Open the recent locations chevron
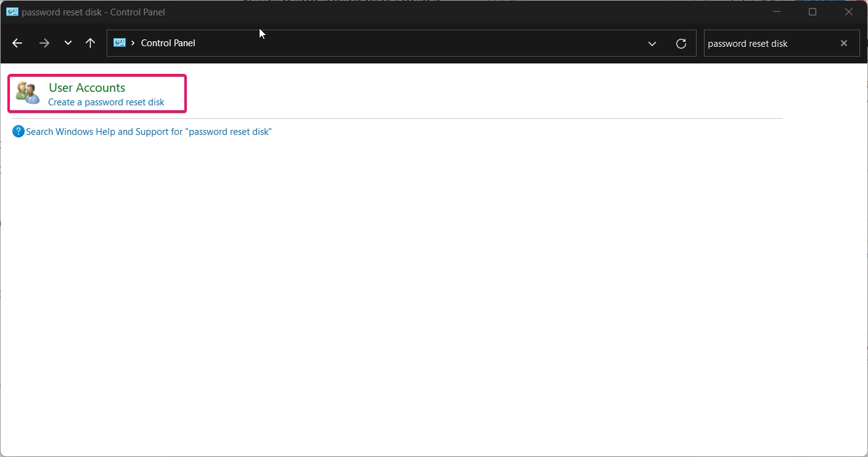The image size is (868, 457). point(68,43)
